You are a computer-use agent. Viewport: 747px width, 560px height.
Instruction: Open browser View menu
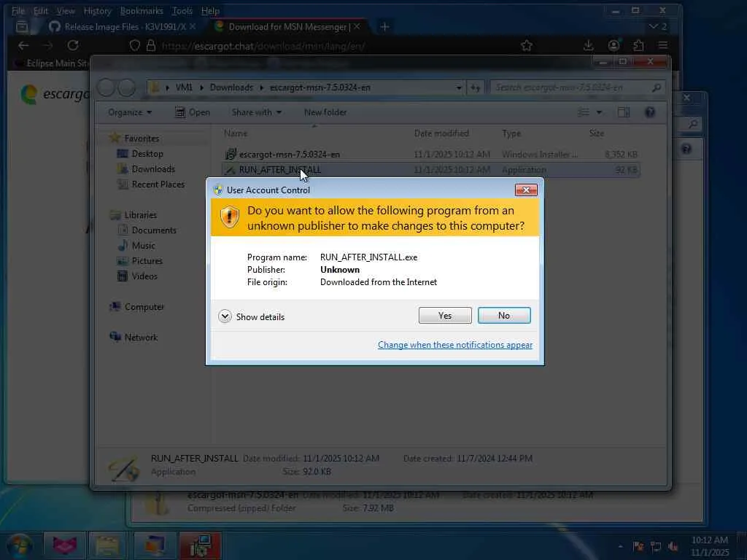pyautogui.click(x=65, y=10)
